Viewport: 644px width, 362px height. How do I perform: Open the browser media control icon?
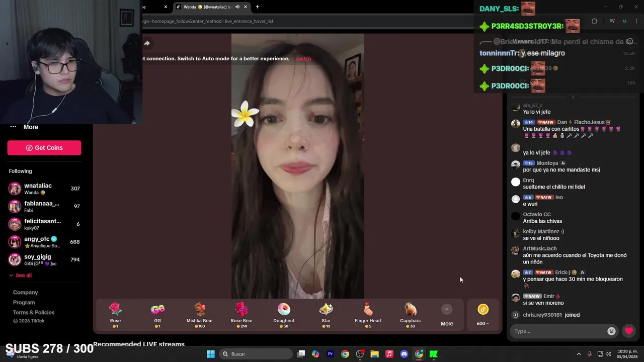(x=612, y=21)
